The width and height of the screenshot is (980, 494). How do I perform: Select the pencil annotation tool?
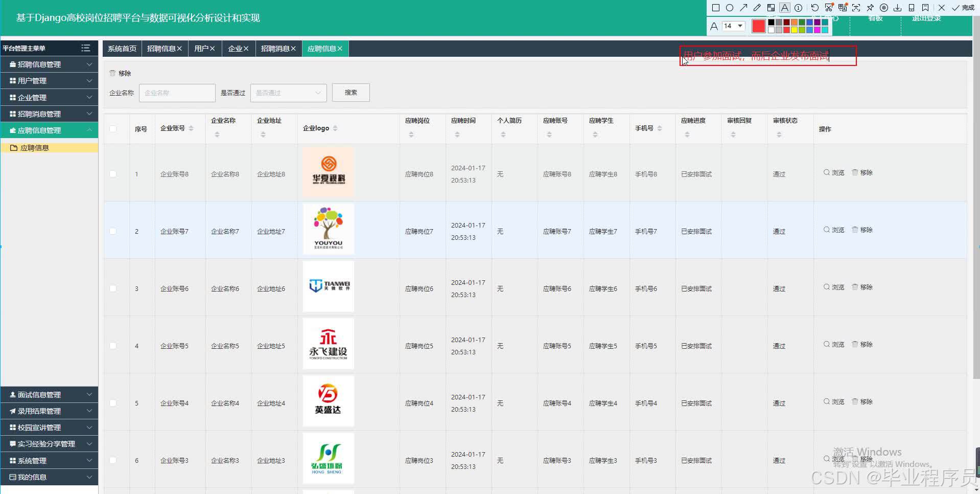click(x=757, y=8)
